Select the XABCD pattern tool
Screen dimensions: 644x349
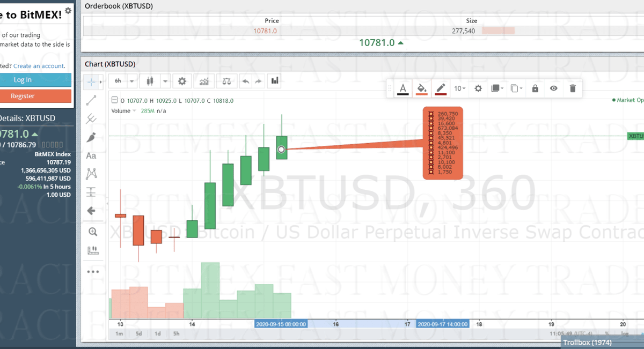pos(91,174)
